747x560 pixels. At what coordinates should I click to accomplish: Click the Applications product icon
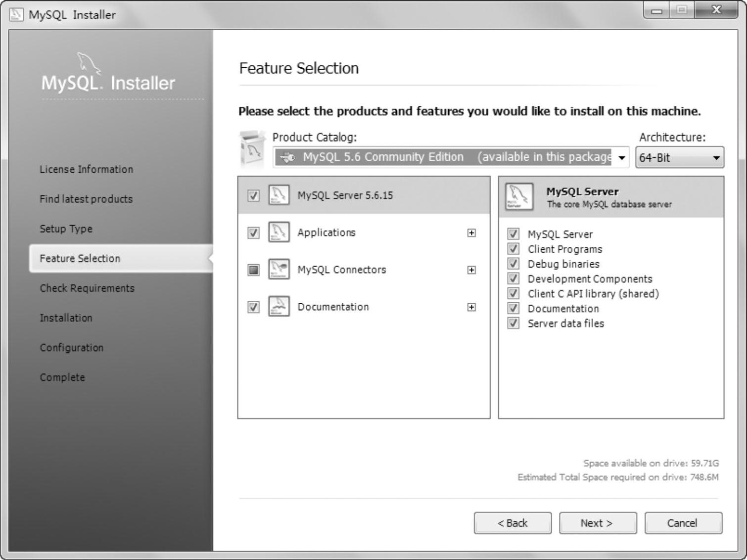click(279, 232)
